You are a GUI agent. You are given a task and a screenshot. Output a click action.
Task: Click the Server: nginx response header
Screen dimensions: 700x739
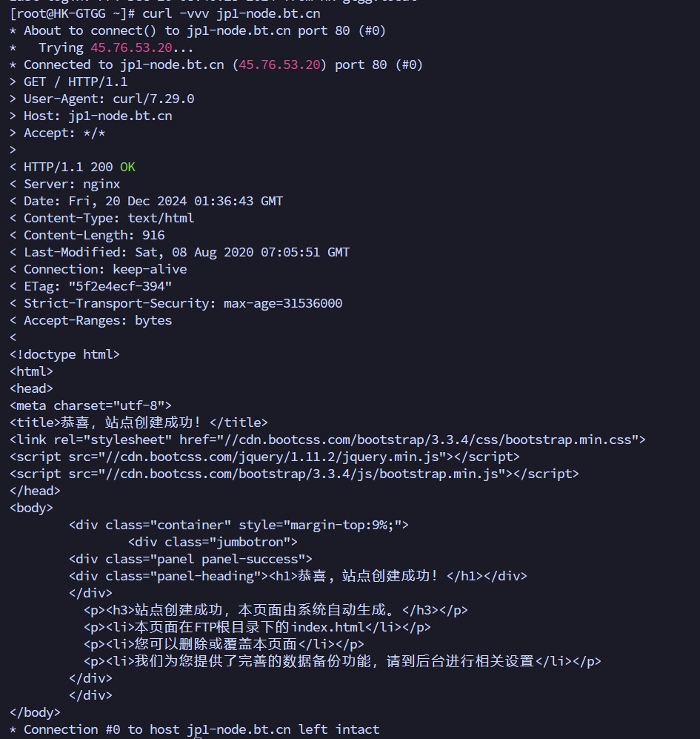point(72,184)
